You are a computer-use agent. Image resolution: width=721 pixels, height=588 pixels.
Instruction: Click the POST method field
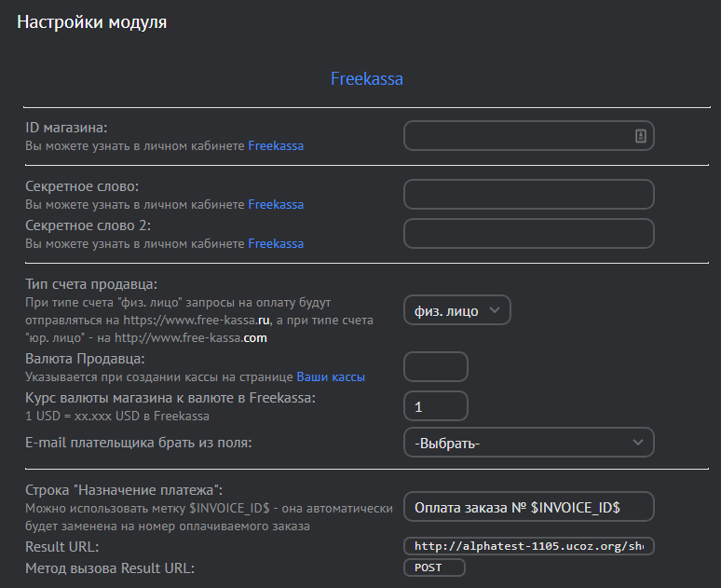click(x=433, y=567)
